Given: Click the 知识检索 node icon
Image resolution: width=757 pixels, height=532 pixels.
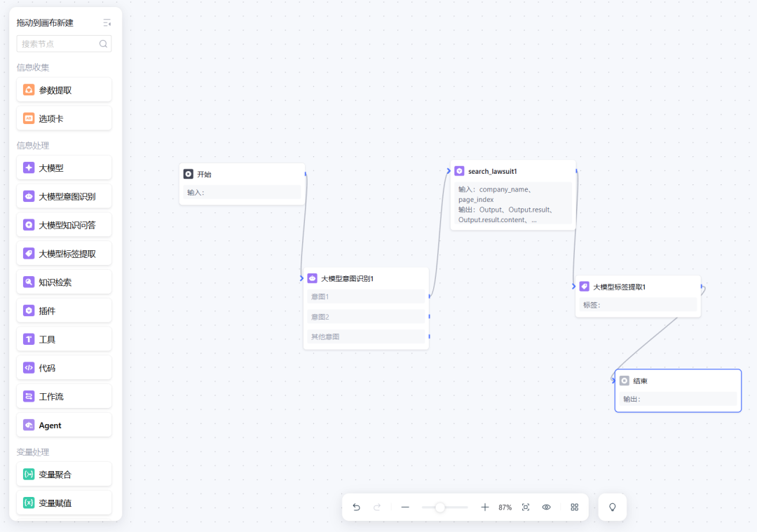Looking at the screenshot, I should point(28,282).
